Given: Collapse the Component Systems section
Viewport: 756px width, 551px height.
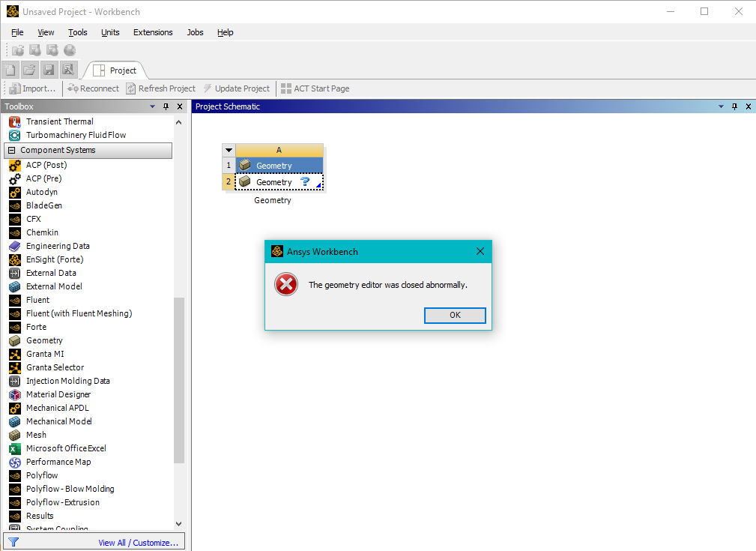Looking at the screenshot, I should (11, 150).
